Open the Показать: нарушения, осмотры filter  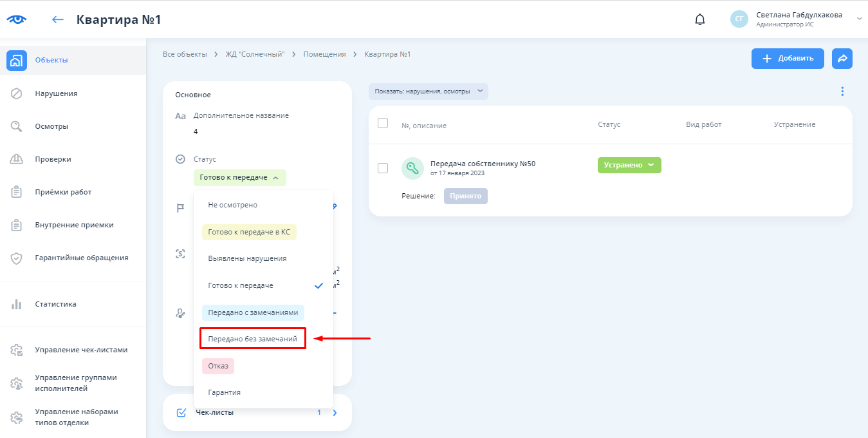(x=428, y=91)
